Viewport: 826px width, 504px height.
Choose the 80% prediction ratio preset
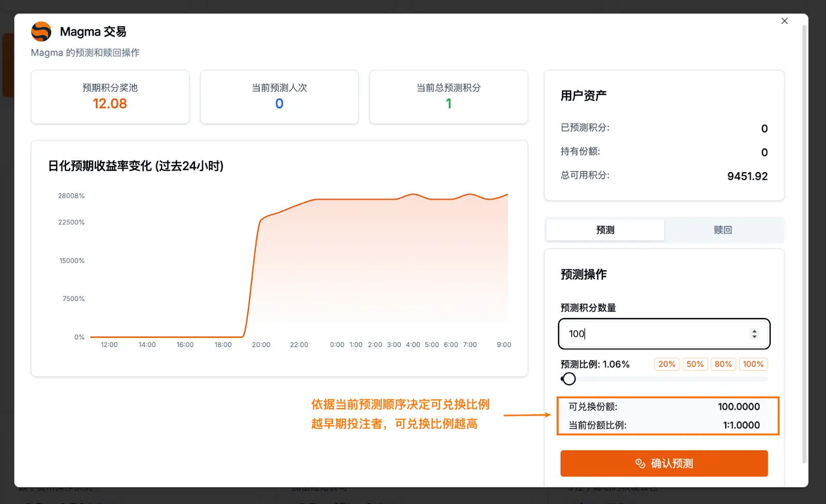(723, 364)
